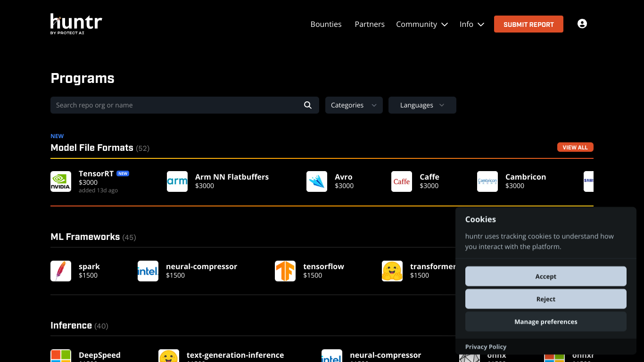This screenshot has width=644, height=362.
Task: Click the search magnifier icon
Action: (308, 105)
